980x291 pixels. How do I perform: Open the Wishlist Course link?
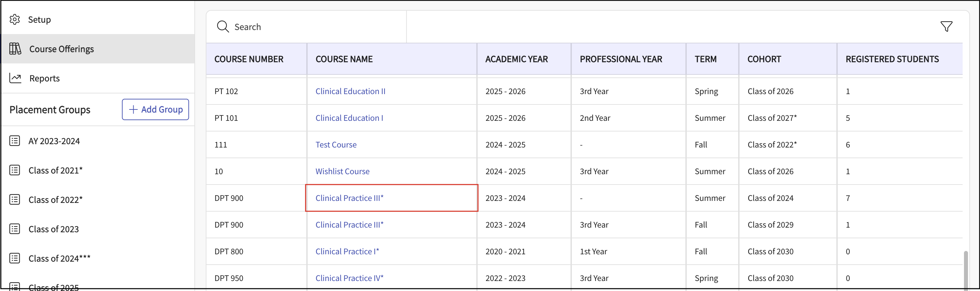(x=342, y=171)
